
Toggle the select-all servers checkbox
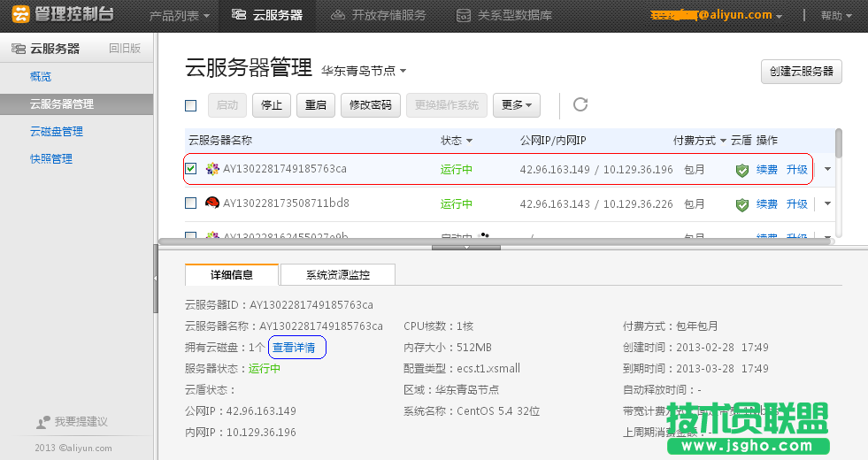click(191, 105)
